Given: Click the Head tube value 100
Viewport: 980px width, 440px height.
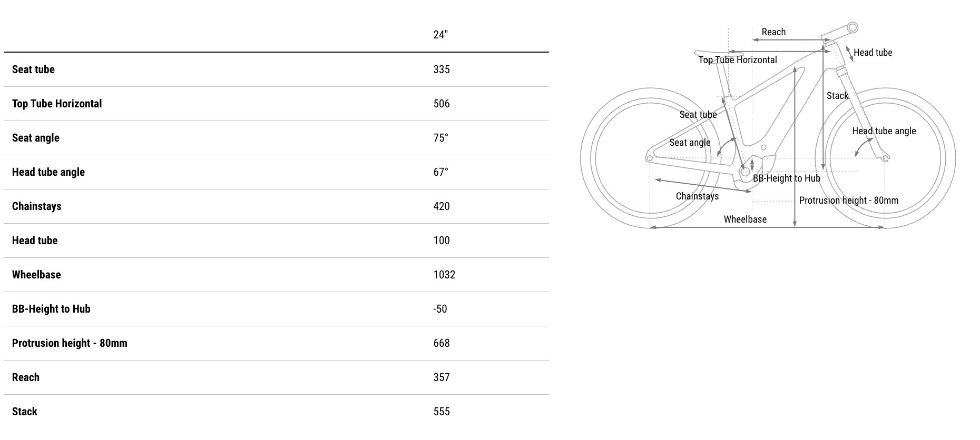Looking at the screenshot, I should click(442, 241).
